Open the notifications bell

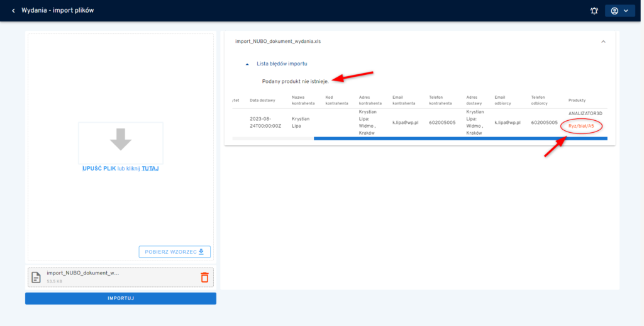(594, 11)
